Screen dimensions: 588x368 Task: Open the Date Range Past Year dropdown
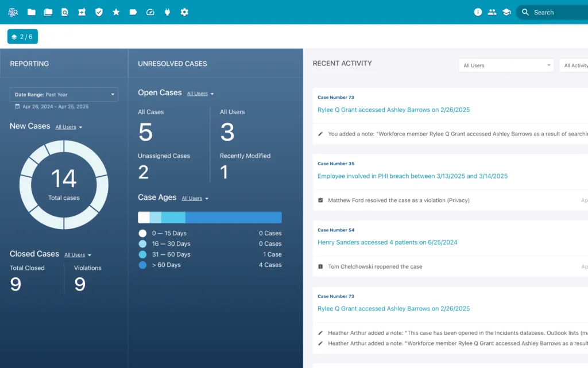64,94
